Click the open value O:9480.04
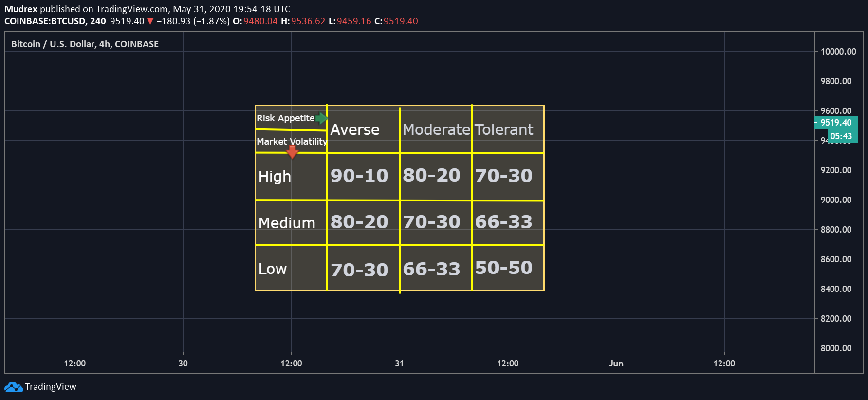 coord(255,21)
